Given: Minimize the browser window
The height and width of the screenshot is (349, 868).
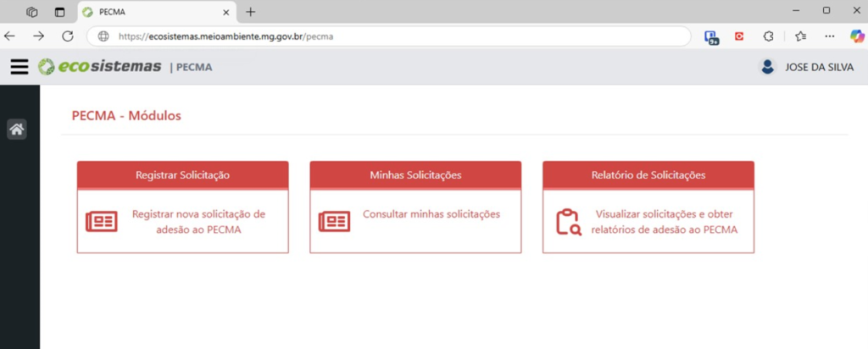Looking at the screenshot, I should pyautogui.click(x=797, y=10).
